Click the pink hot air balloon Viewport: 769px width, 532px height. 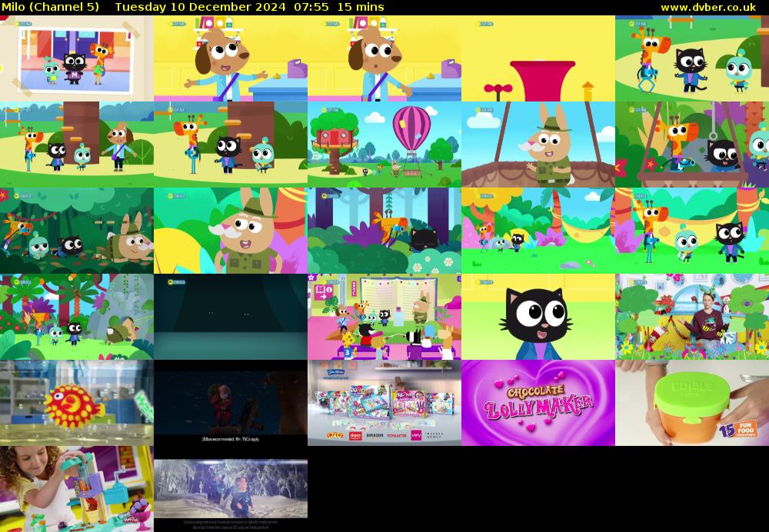(x=411, y=128)
